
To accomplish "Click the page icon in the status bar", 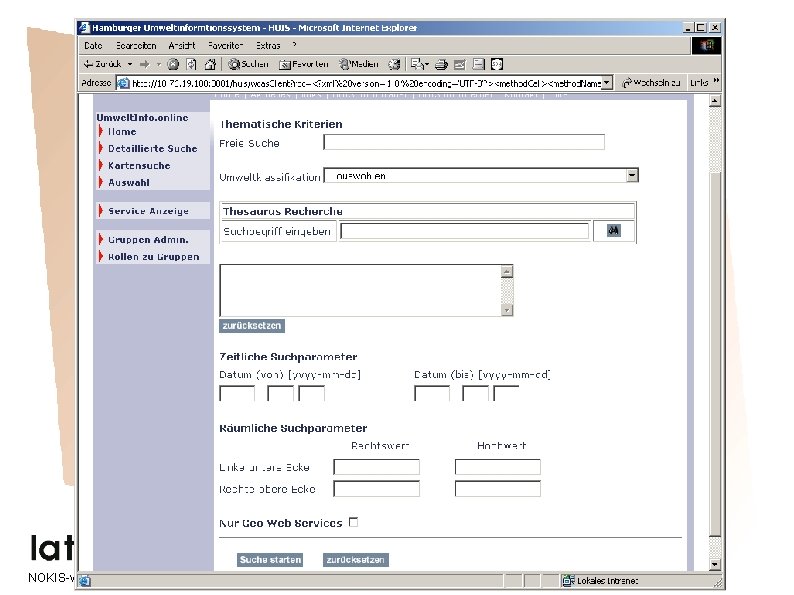I will pyautogui.click(x=85, y=580).
